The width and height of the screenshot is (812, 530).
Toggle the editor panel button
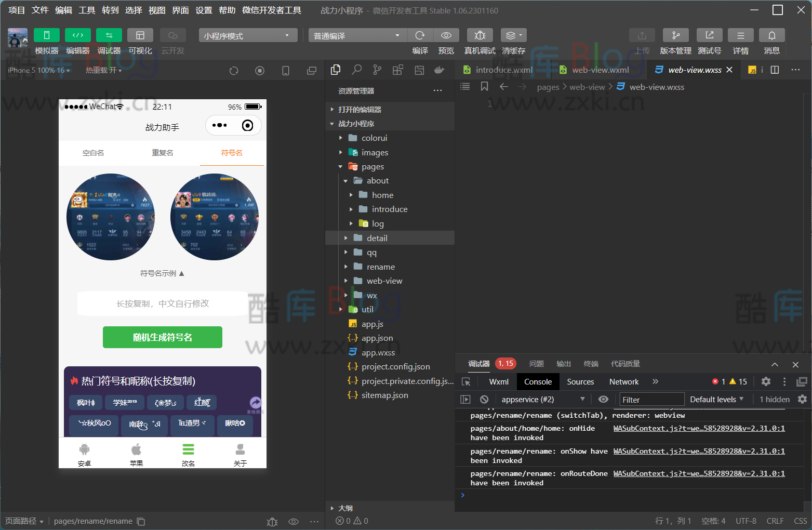78,35
